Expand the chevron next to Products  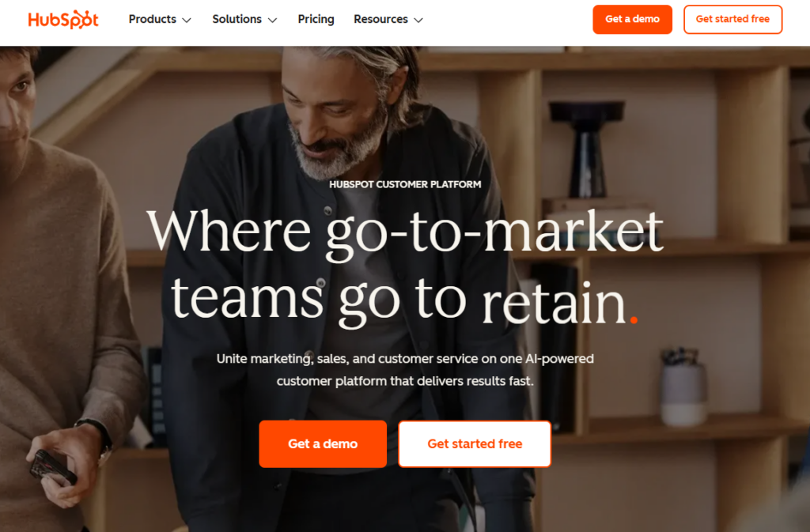187,20
